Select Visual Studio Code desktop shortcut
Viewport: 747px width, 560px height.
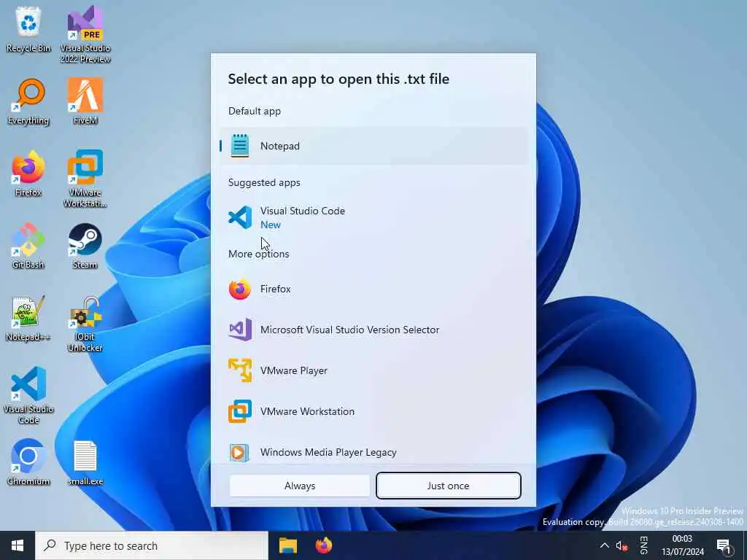pos(28,395)
